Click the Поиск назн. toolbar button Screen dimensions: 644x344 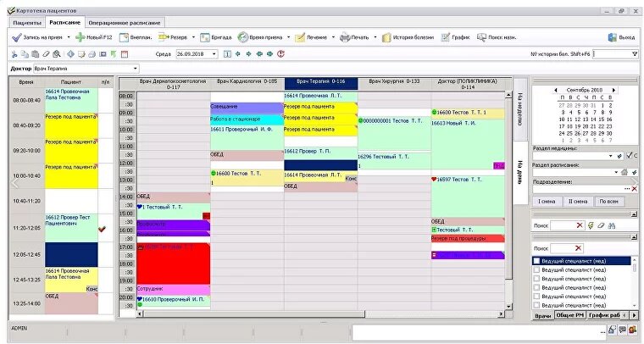[x=497, y=37]
